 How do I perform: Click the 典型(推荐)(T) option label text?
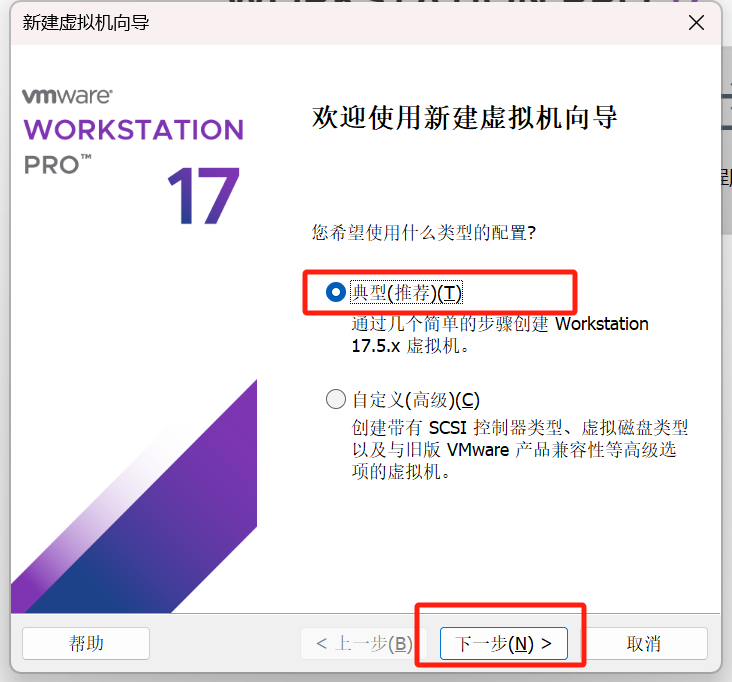(407, 293)
